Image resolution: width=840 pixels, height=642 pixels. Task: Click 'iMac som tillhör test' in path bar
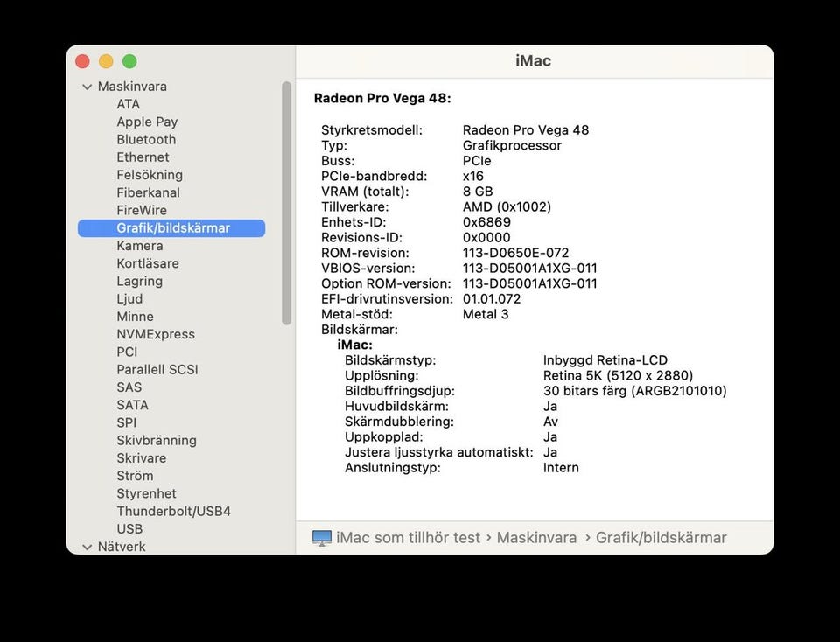point(408,538)
